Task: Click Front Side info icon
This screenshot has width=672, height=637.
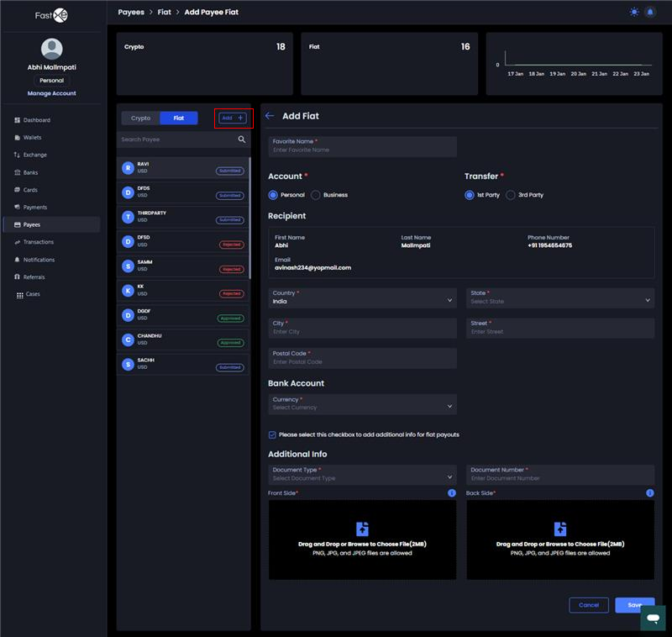Action: [x=451, y=493]
